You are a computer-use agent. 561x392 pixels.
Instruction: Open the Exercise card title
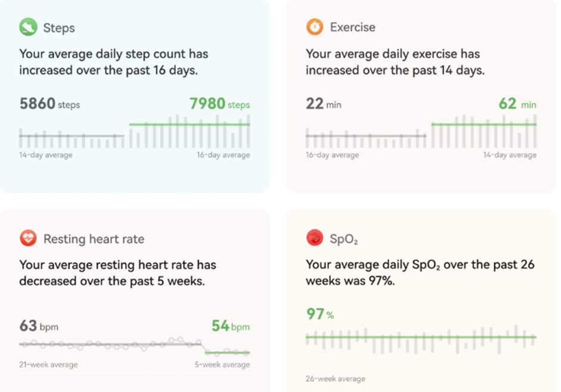click(352, 27)
